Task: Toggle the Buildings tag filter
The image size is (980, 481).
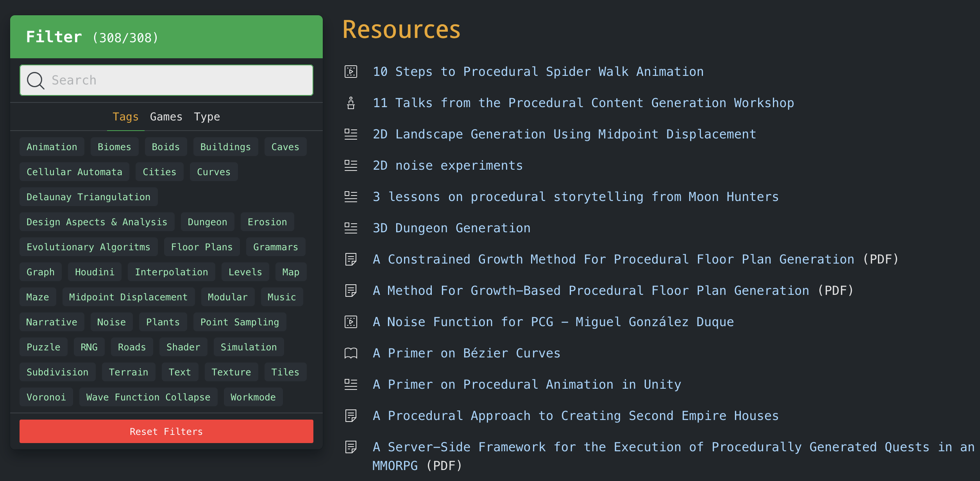Action: pos(225,147)
